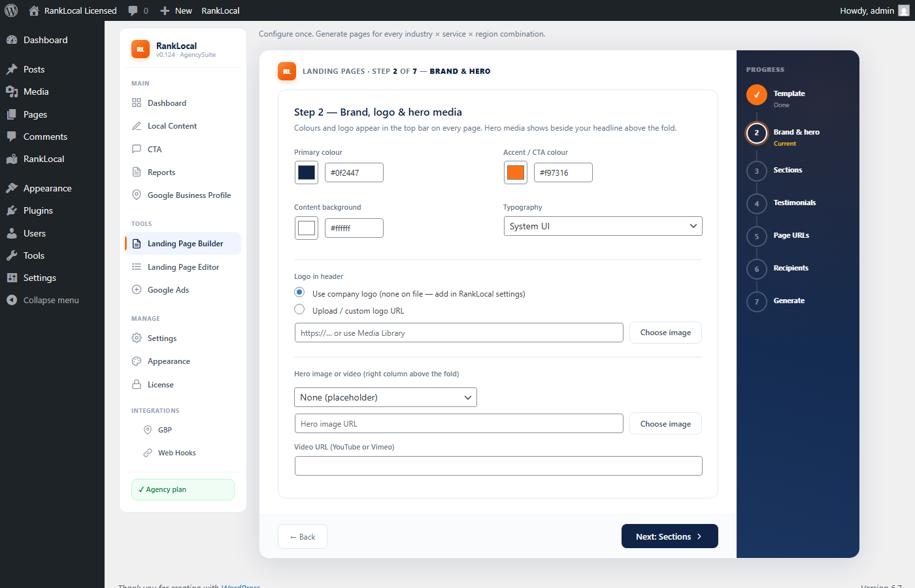Click the Google Ads plus-circle icon
The height and width of the screenshot is (588, 915).
click(x=137, y=289)
